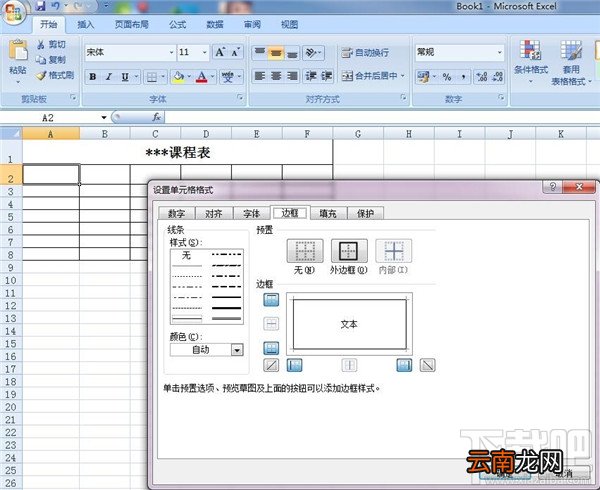
Task: Open text orientation options
Action: pyautogui.click(x=313, y=52)
